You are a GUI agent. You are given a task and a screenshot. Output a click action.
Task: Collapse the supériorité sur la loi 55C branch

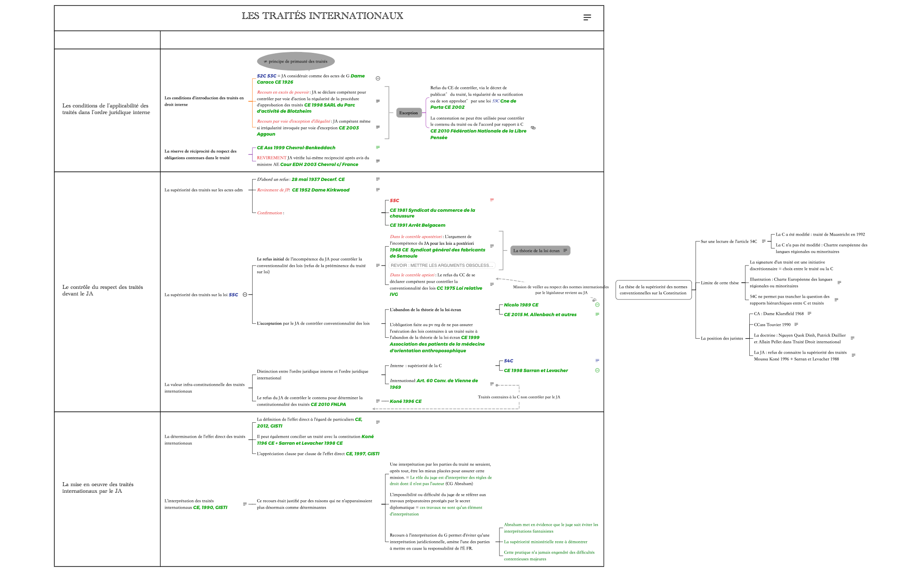pos(245,295)
